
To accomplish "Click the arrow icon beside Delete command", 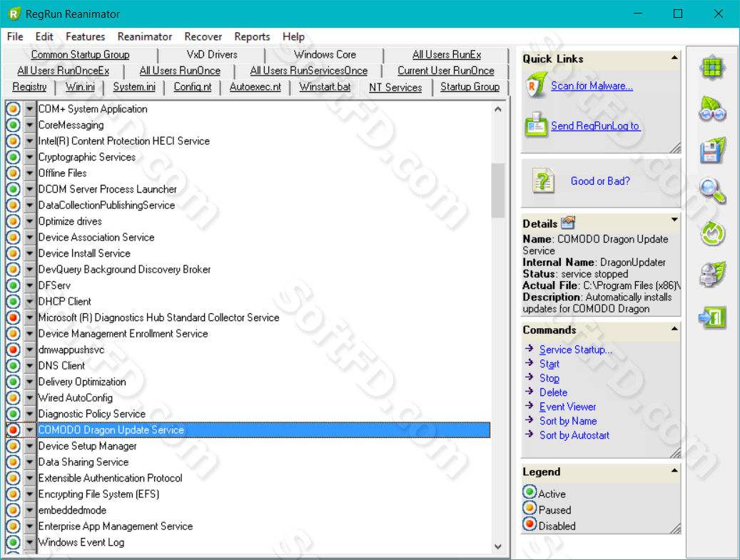I will coord(529,392).
